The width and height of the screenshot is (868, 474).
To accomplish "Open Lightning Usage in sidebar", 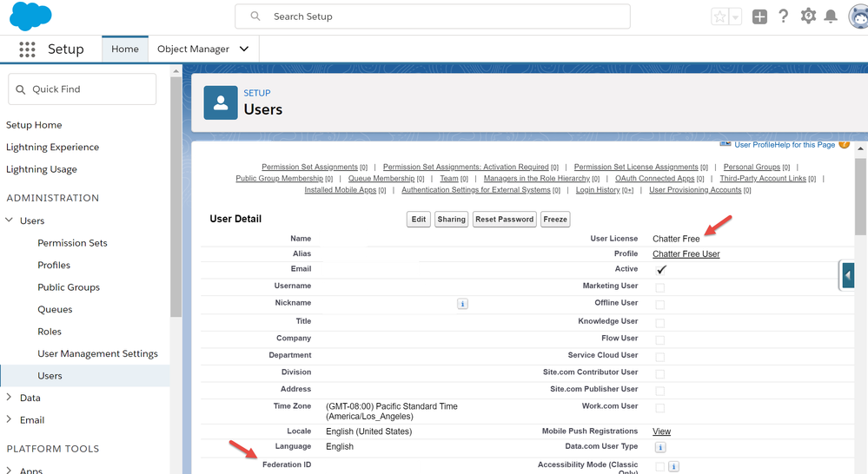I will (42, 169).
